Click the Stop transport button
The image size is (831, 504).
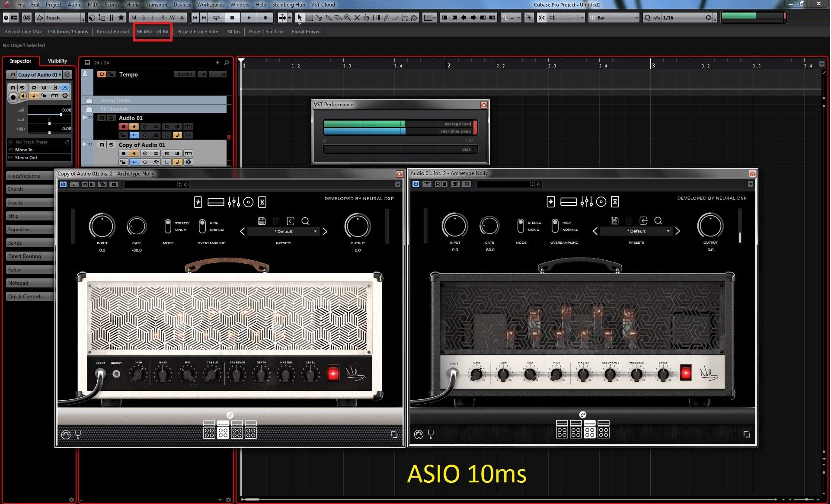(232, 18)
